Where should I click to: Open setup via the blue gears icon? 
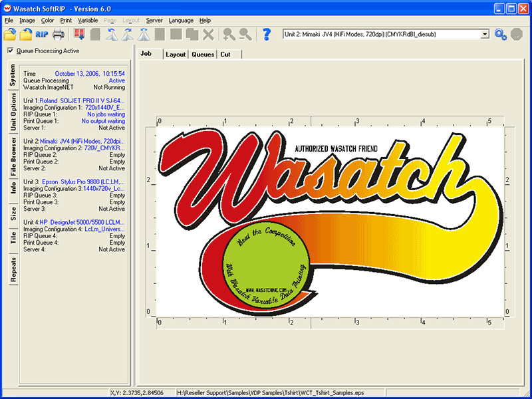tap(501, 35)
